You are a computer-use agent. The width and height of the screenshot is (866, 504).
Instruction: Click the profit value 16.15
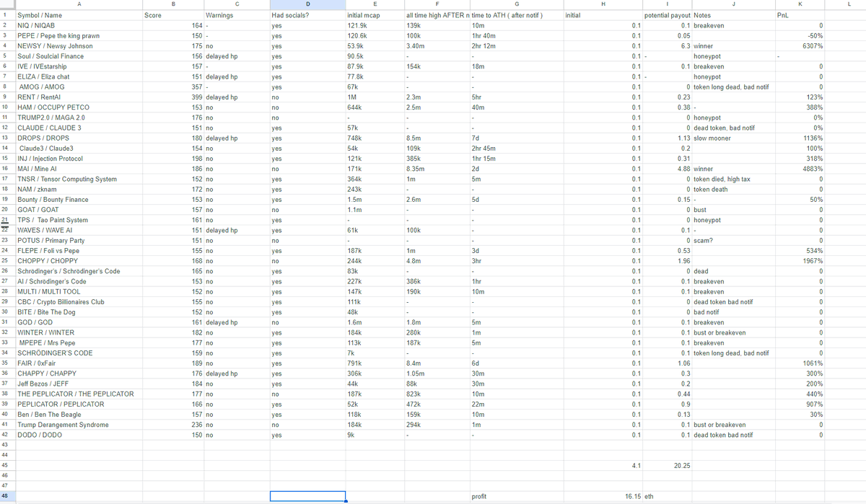point(633,496)
